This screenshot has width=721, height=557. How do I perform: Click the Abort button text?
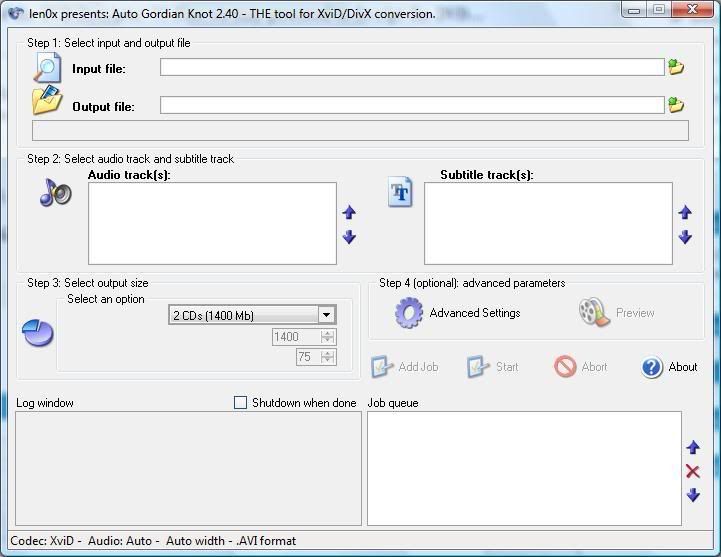click(x=594, y=367)
